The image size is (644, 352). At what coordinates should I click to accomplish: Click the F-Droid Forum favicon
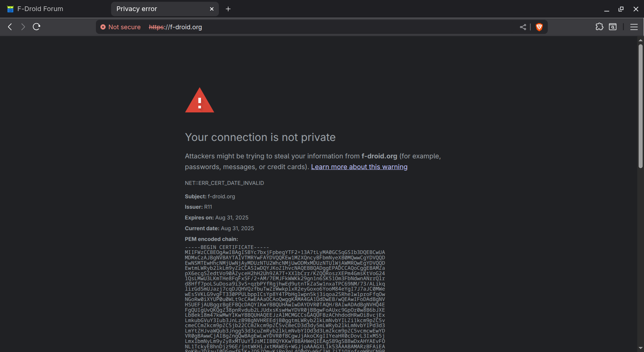coord(10,9)
